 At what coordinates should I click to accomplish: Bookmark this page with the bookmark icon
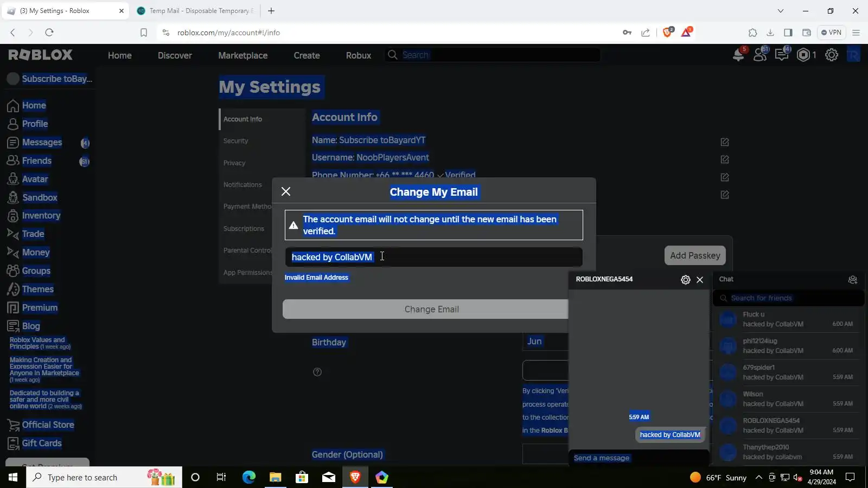144,33
